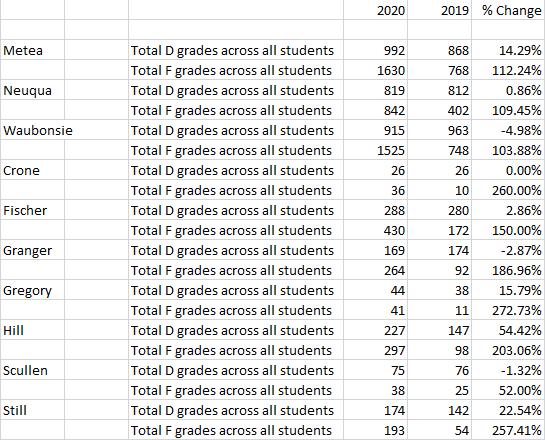Select the 52.00% change cell
Image resolution: width=545 pixels, height=440 pixels.
coord(509,390)
